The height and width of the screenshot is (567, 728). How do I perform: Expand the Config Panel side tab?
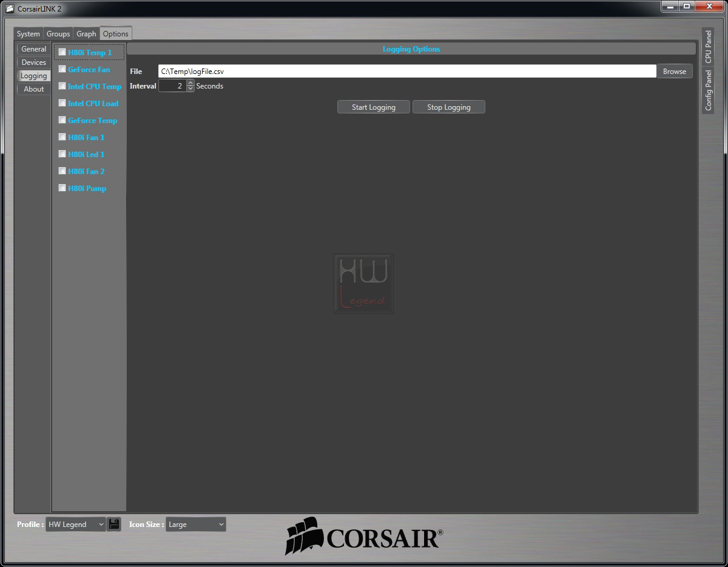coord(708,90)
